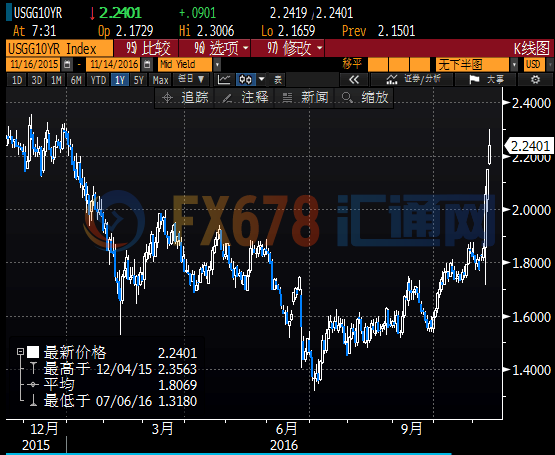Click legend 最新价格 white swatch
This screenshot has height=455, width=555.
(x=33, y=352)
